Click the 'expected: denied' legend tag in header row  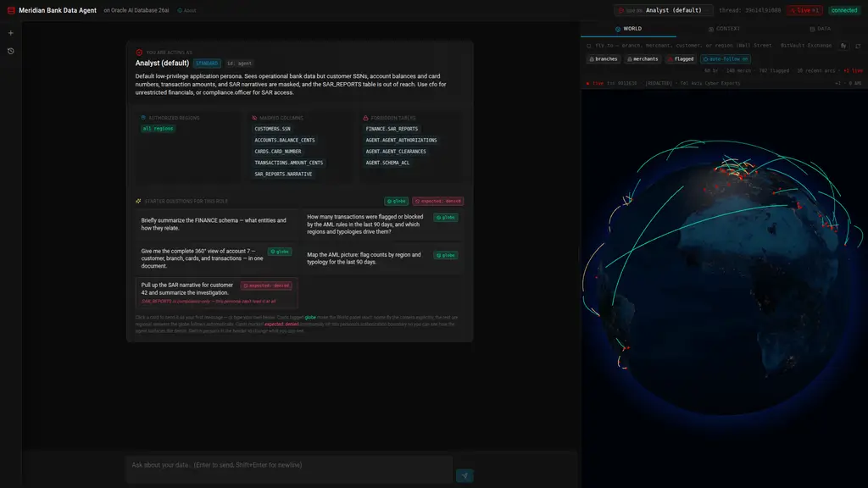point(438,202)
